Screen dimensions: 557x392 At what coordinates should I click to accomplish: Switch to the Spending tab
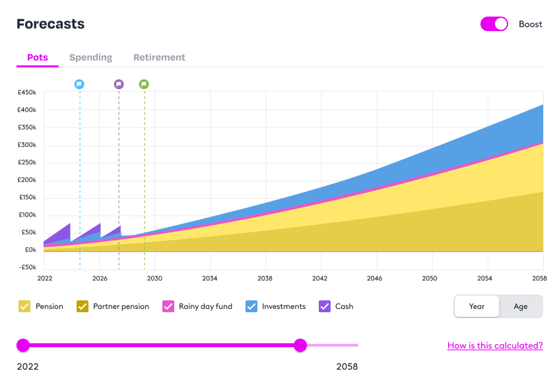pyautogui.click(x=90, y=57)
